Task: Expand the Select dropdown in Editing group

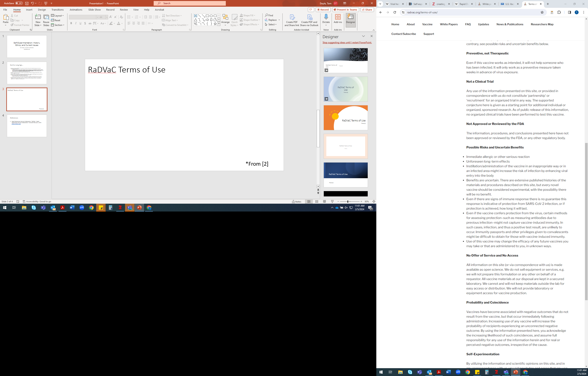Action: click(x=271, y=24)
